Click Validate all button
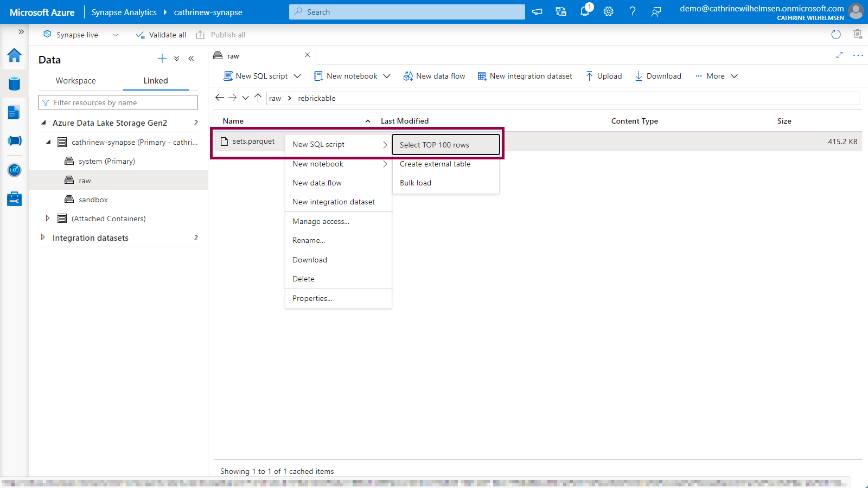868x488 pixels. tap(161, 35)
